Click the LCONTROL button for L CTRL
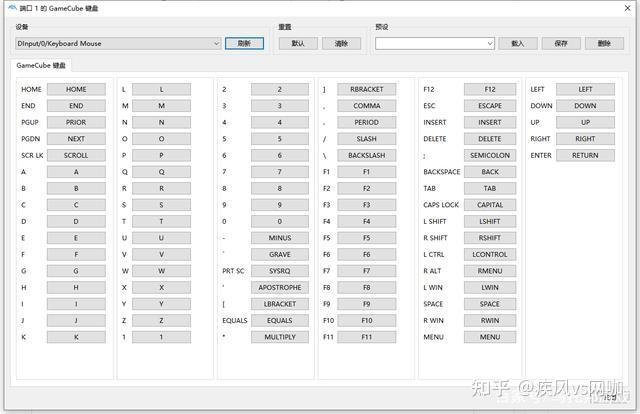 coord(490,255)
